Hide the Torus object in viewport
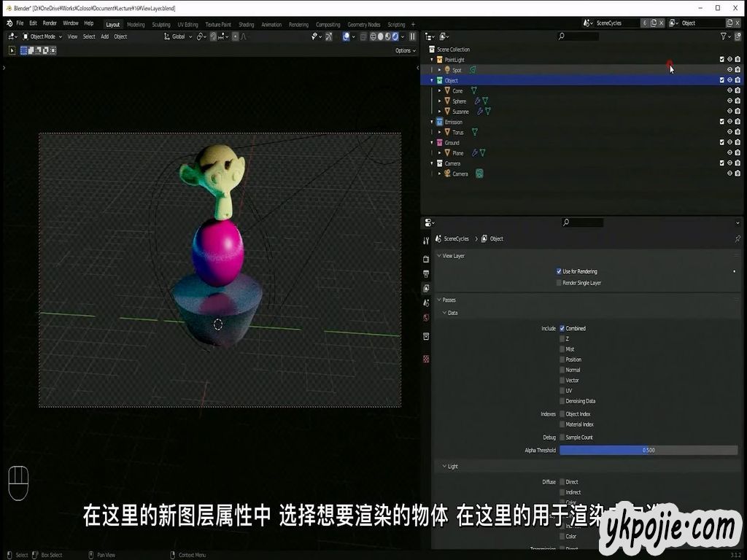This screenshot has width=747, height=560. point(729,132)
